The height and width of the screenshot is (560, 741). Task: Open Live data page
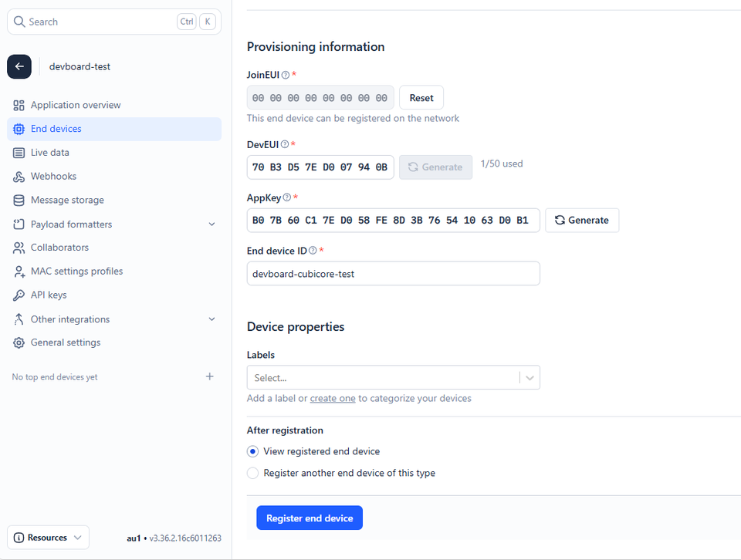click(114, 153)
